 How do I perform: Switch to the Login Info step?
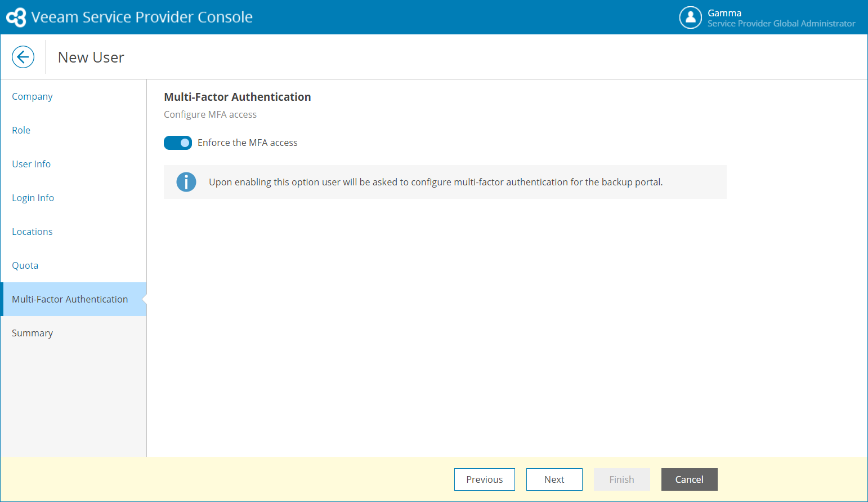(33, 198)
